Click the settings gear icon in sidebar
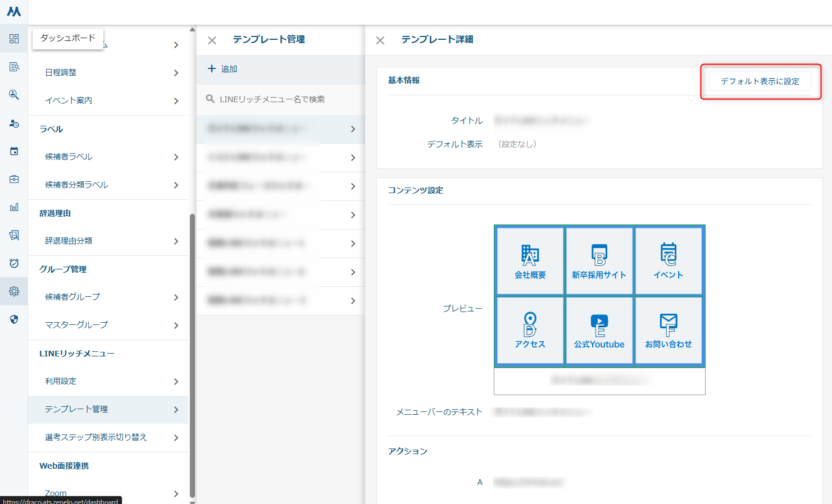This screenshot has height=504, width=832. pyautogui.click(x=14, y=291)
